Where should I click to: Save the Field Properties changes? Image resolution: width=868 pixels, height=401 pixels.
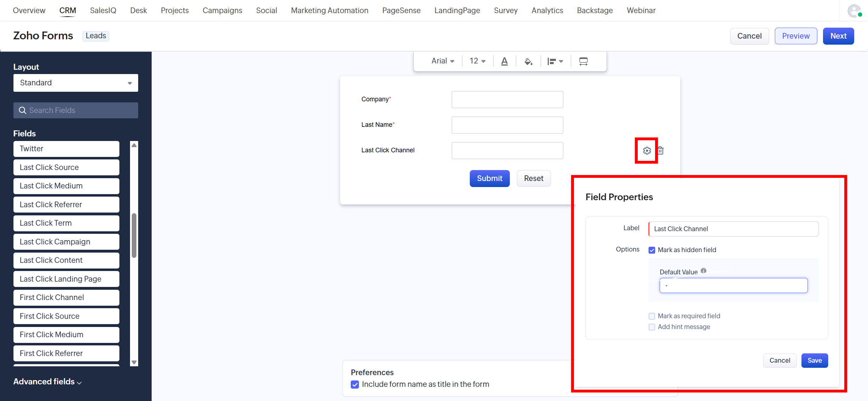[x=815, y=361]
